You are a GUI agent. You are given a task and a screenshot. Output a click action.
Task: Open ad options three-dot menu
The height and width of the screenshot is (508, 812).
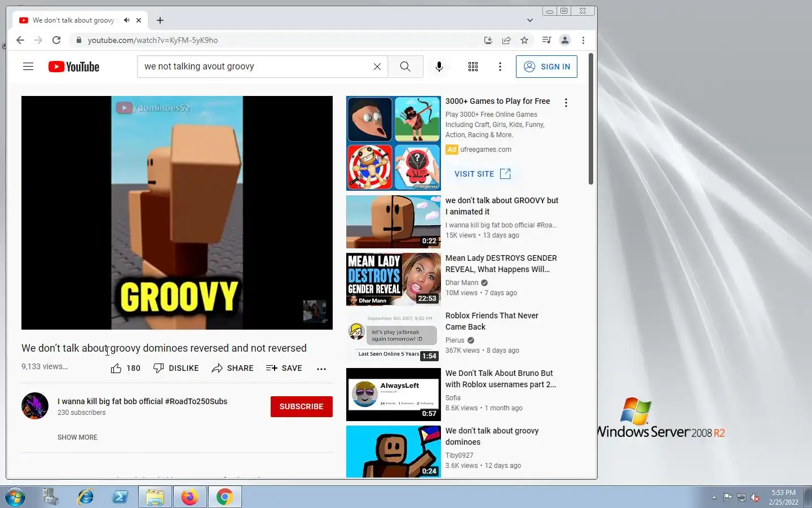coord(566,103)
